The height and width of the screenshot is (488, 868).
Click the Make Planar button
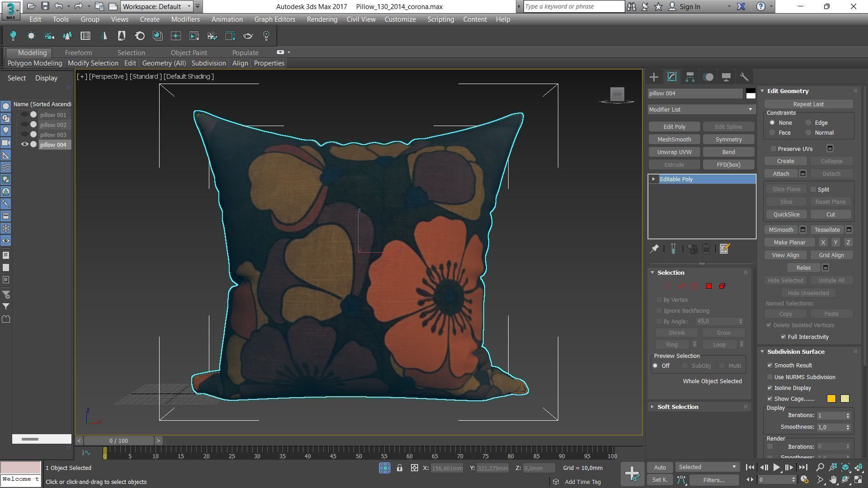coord(789,242)
